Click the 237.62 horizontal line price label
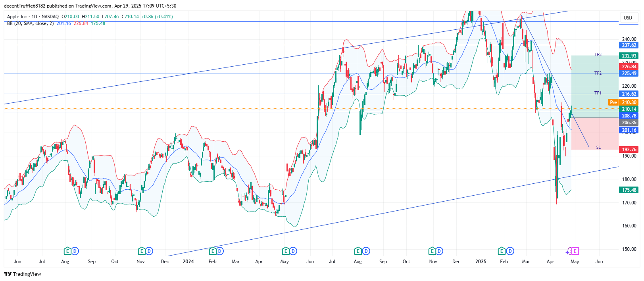 pos(629,45)
